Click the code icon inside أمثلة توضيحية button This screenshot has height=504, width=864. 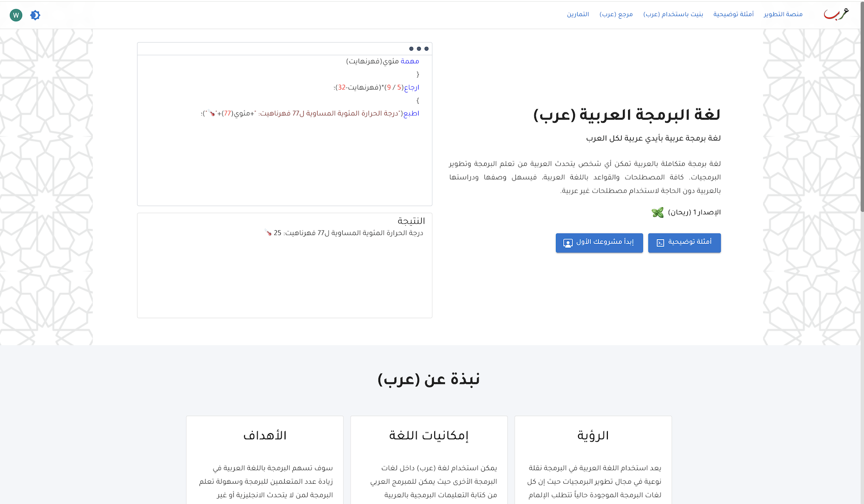point(661,243)
